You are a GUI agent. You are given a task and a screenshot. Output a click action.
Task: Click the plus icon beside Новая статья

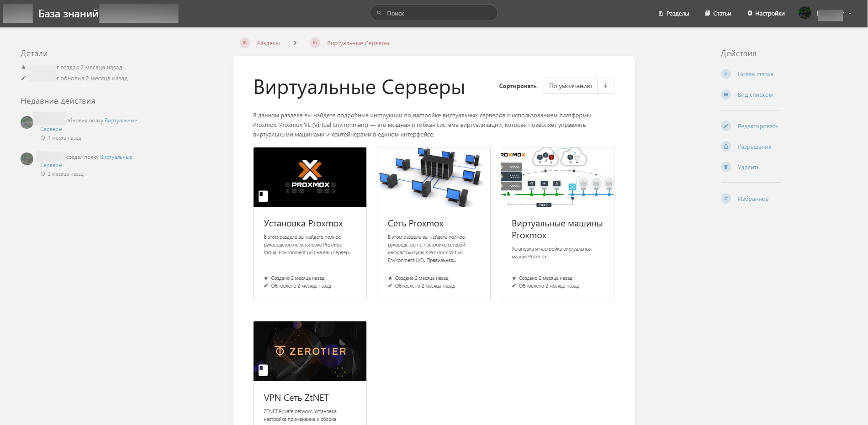coord(726,74)
